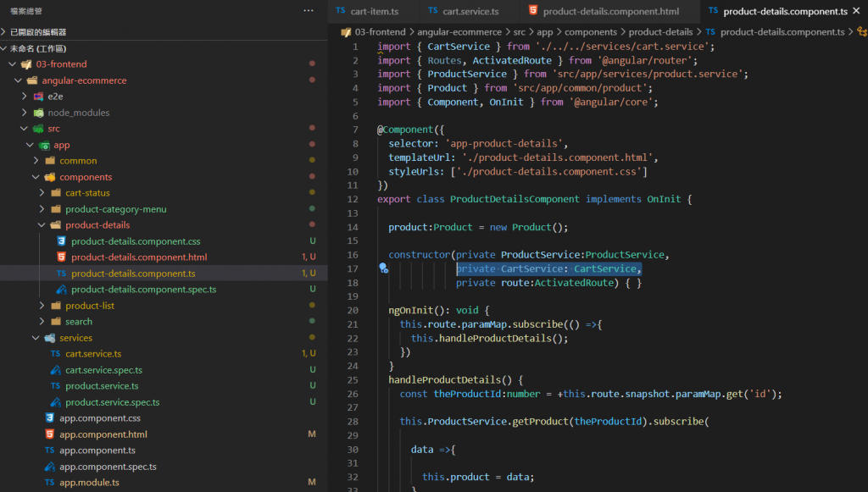Open product.service.ts in the file tree
Screen dimensions: 868x492
click(x=102, y=386)
